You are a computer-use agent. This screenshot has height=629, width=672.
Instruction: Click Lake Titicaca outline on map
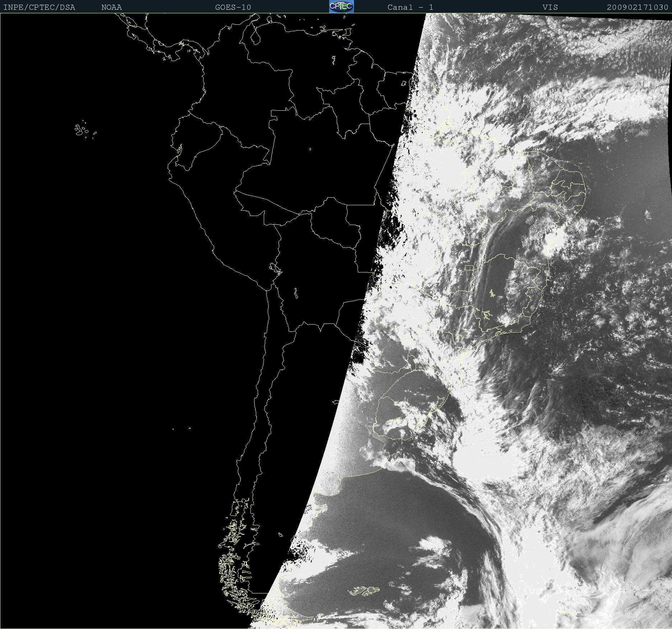point(276,268)
